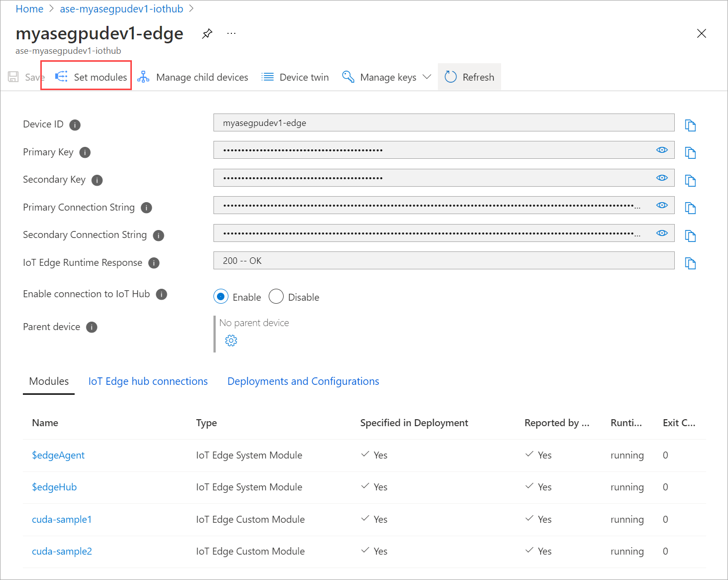Click the ase-myasegpudev1-iothub subtitle
Viewport: 728px width, 580px height.
coord(68,51)
